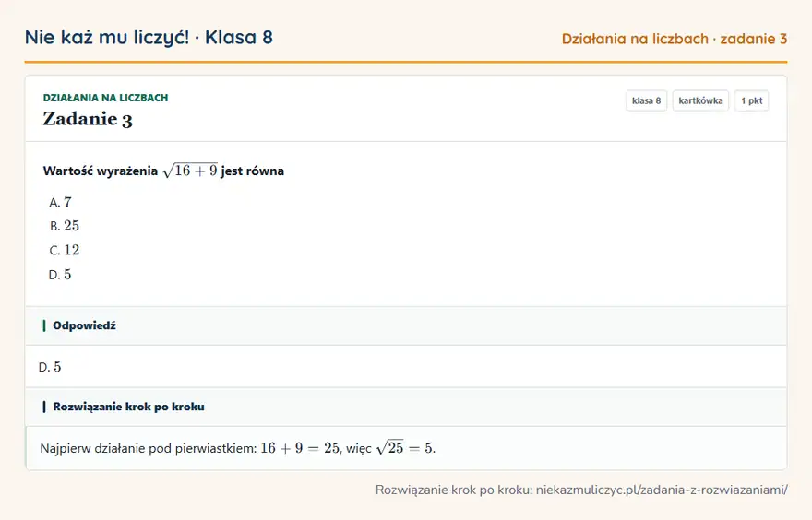The image size is (812, 520).
Task: Click the green 'DZIAŁANIA NA LICZBACH' category label
Action: [x=105, y=98]
